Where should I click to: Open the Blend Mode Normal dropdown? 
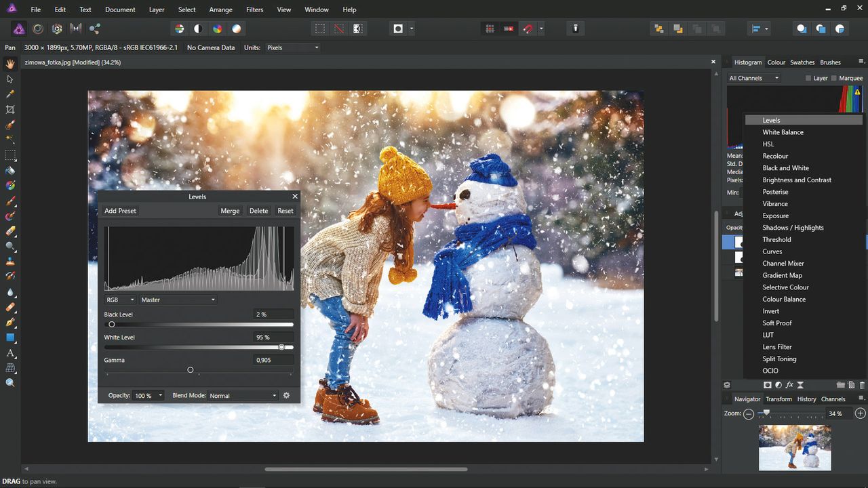pos(243,395)
